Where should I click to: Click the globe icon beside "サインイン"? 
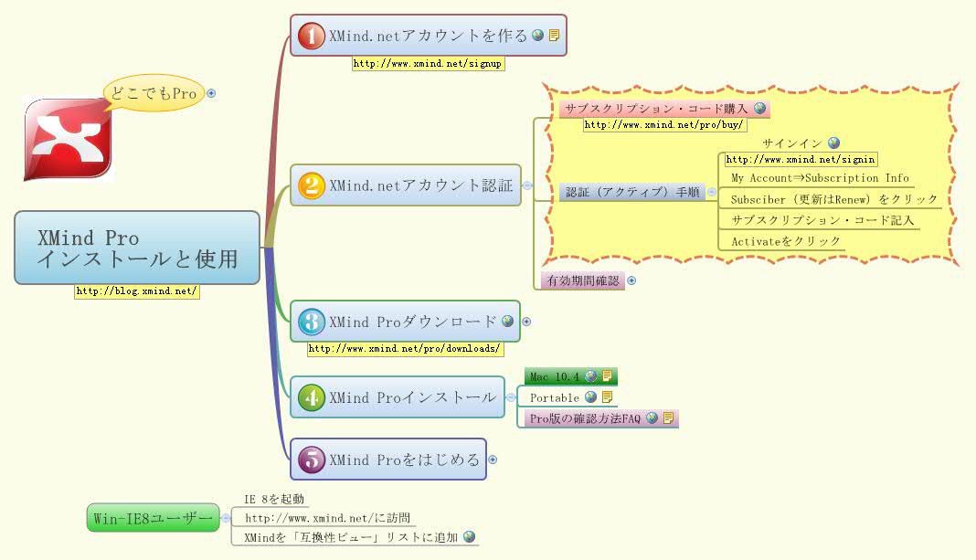(833, 143)
